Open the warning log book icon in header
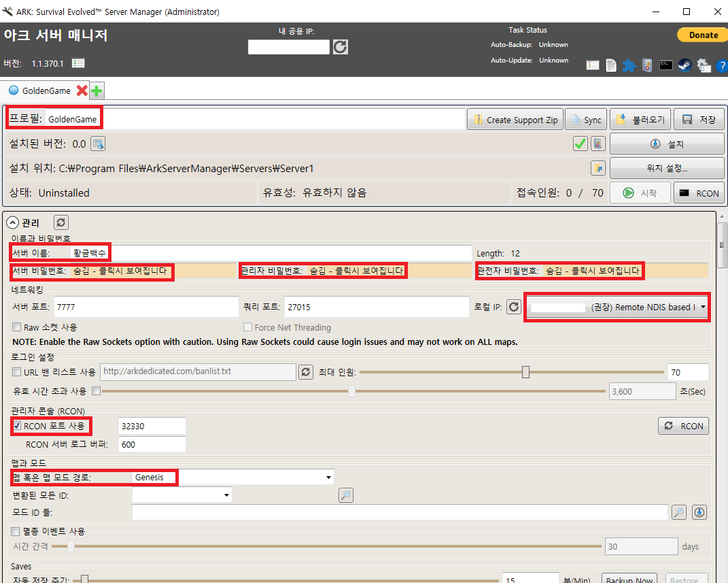The width and height of the screenshot is (728, 583). (x=647, y=65)
